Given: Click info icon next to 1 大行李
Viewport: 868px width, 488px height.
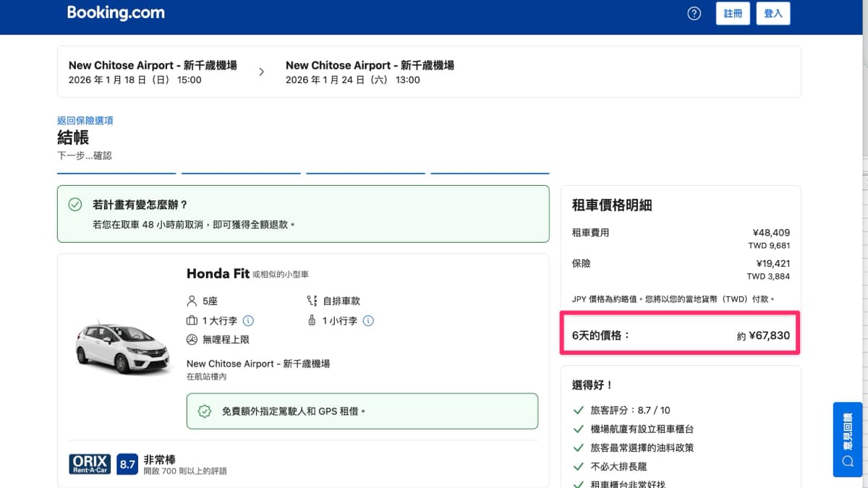Looking at the screenshot, I should tap(248, 320).
